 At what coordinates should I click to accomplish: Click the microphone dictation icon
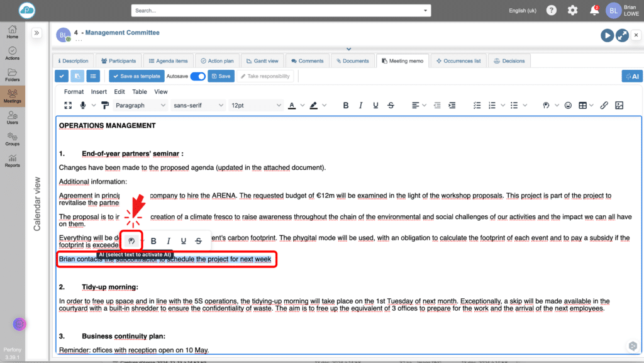[x=83, y=106]
